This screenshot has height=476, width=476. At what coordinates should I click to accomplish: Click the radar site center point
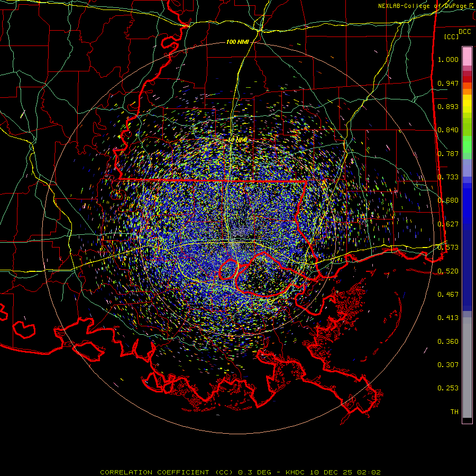[x=238, y=239]
